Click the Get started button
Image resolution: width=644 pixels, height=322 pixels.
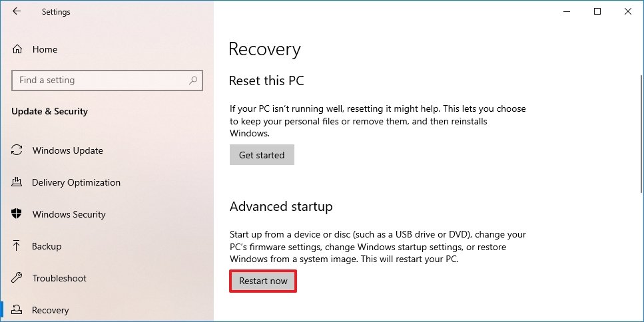262,154
